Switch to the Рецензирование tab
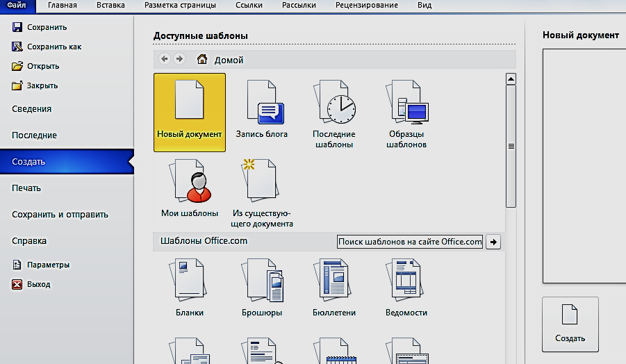 coord(366,5)
